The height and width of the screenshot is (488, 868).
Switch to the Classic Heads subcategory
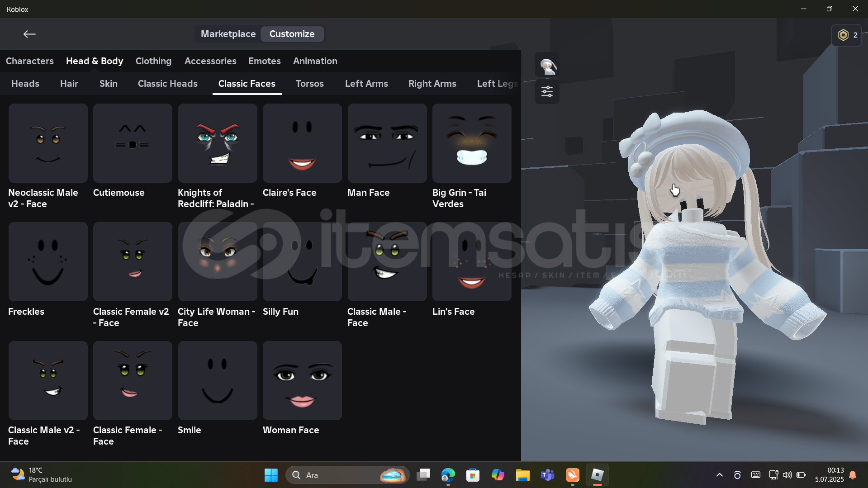click(x=167, y=84)
